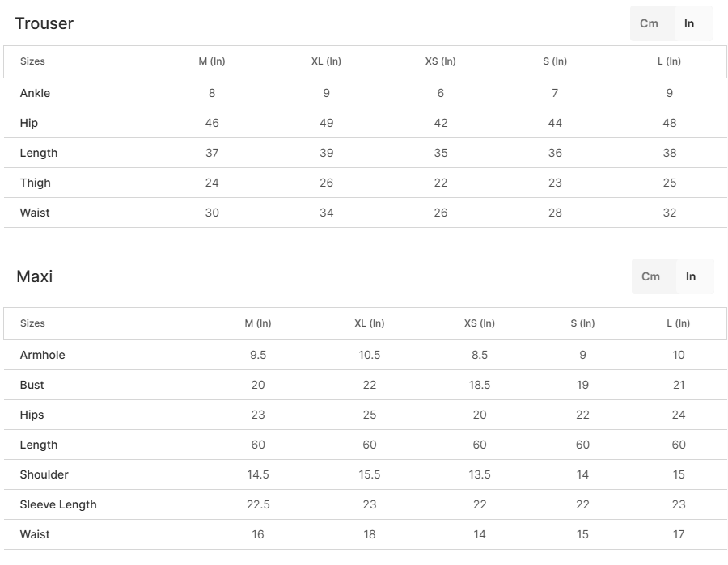Click the Trouser chart heading
Image resolution: width=728 pixels, height=565 pixels.
click(x=44, y=23)
